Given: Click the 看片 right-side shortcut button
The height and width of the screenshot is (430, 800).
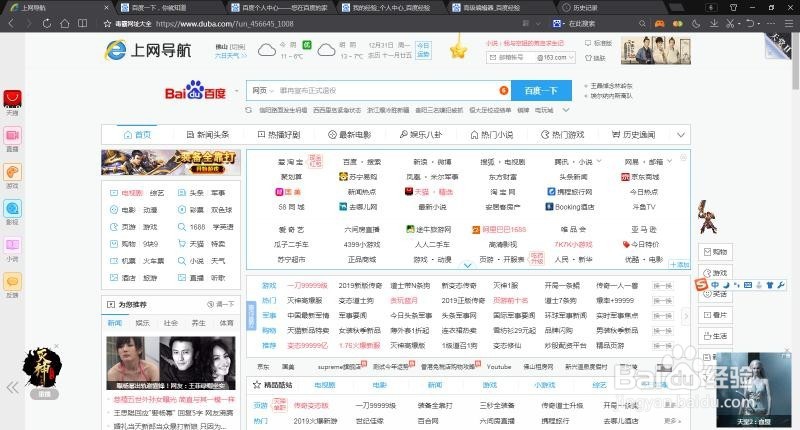Looking at the screenshot, I should pyautogui.click(x=715, y=315).
